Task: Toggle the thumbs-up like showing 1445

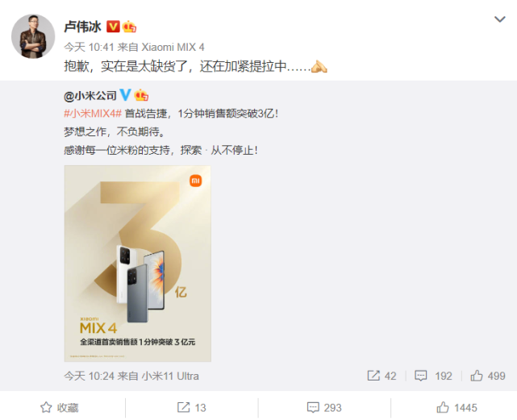Action: click(457, 407)
